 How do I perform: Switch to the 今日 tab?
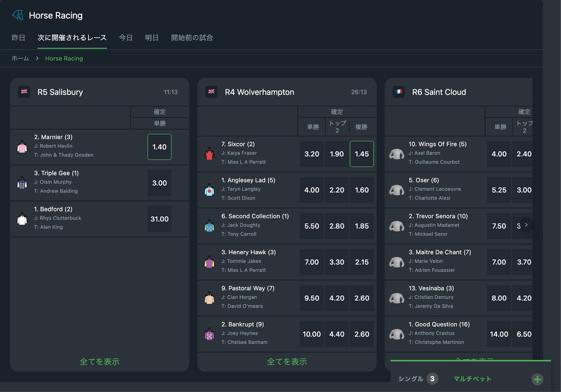tap(126, 37)
